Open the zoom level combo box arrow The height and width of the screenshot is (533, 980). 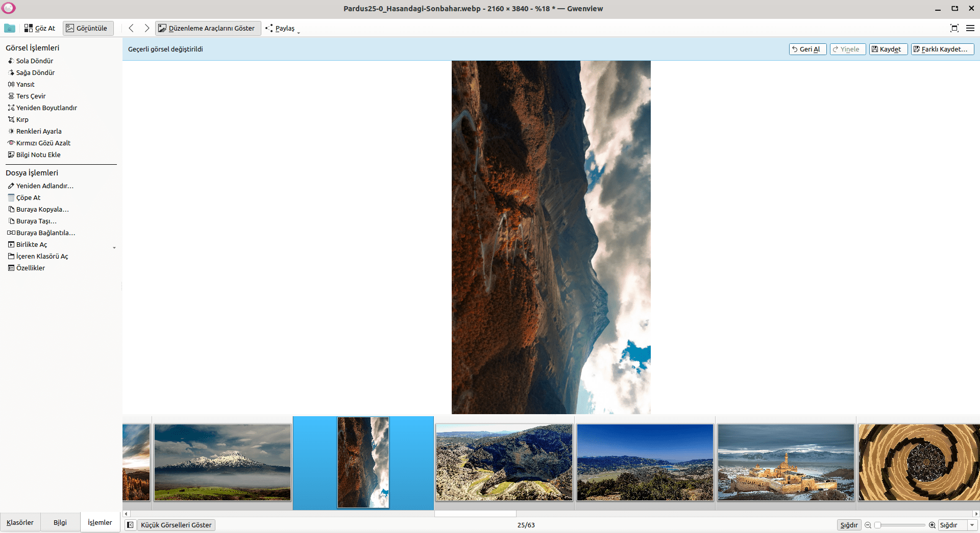(972, 525)
